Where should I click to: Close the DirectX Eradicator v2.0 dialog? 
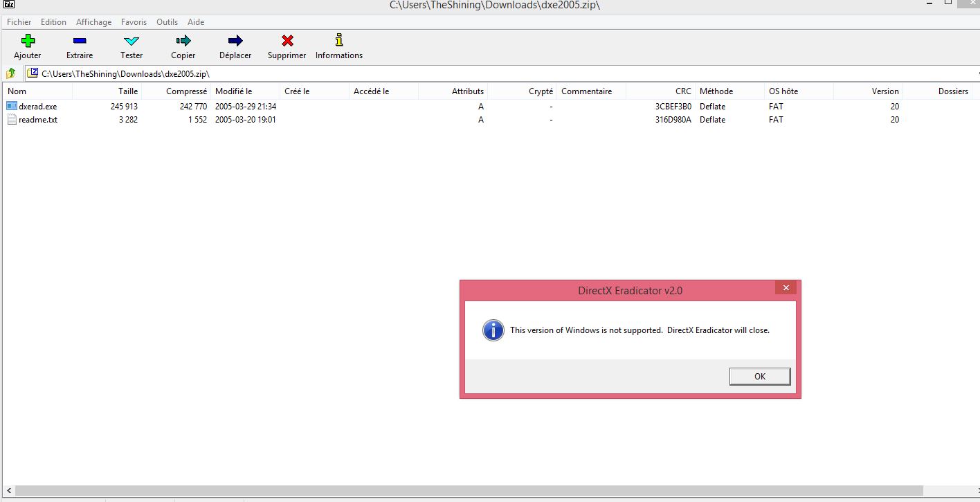(x=786, y=288)
